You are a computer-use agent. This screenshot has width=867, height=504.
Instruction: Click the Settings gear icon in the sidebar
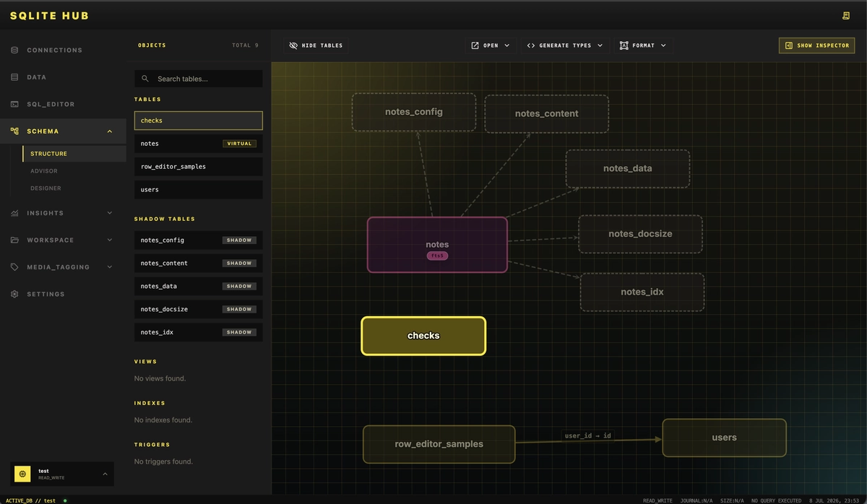point(14,294)
